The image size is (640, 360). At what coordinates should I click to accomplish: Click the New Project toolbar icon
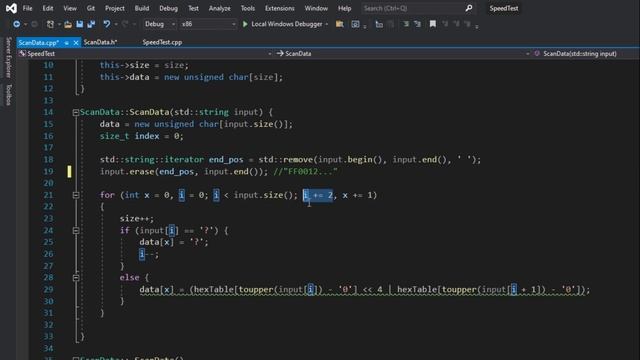coord(50,24)
